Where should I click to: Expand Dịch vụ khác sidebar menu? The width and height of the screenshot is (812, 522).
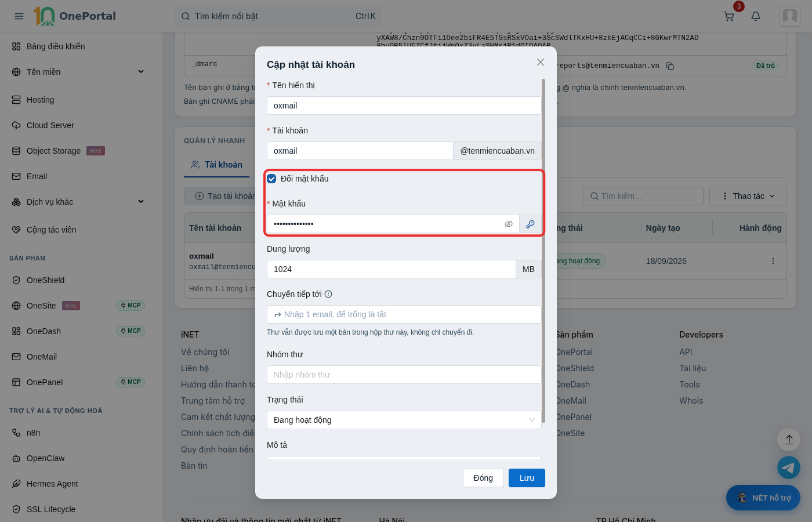tap(141, 202)
